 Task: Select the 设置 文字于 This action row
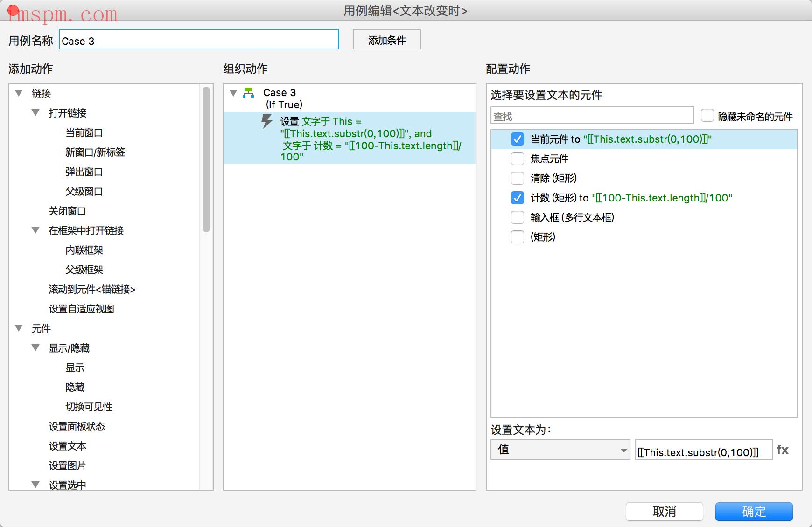click(350, 139)
